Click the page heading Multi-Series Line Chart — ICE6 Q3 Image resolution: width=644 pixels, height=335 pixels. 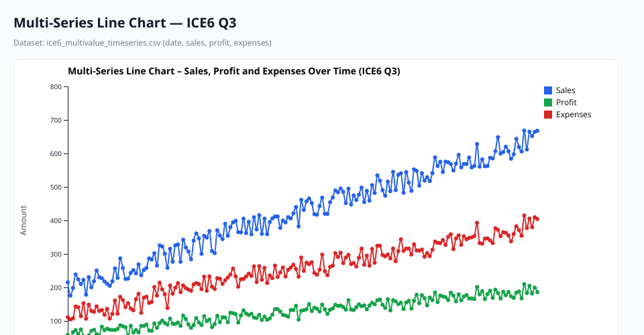(125, 23)
